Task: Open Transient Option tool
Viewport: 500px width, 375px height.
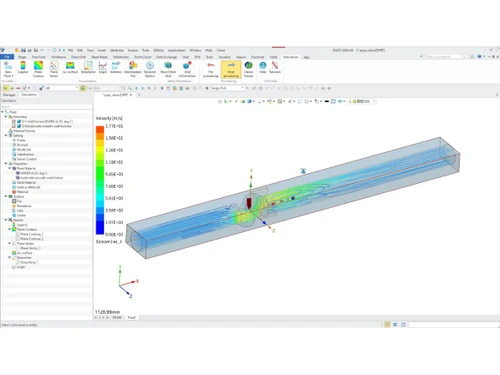Action: (x=150, y=69)
